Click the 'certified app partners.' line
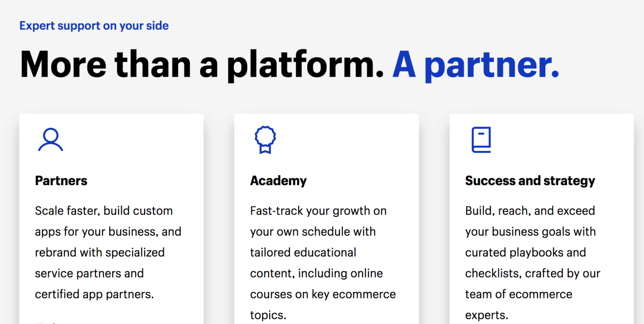The height and width of the screenshot is (324, 644). pyautogui.click(x=94, y=294)
